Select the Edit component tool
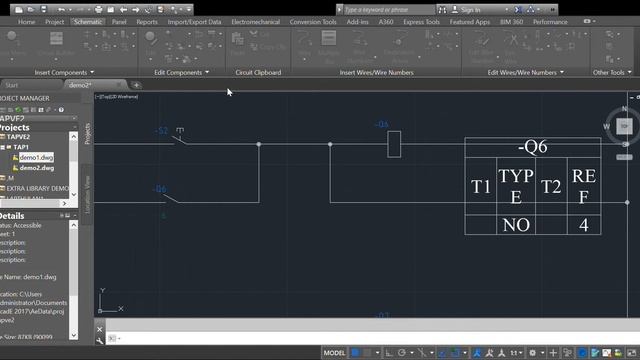 [150, 43]
